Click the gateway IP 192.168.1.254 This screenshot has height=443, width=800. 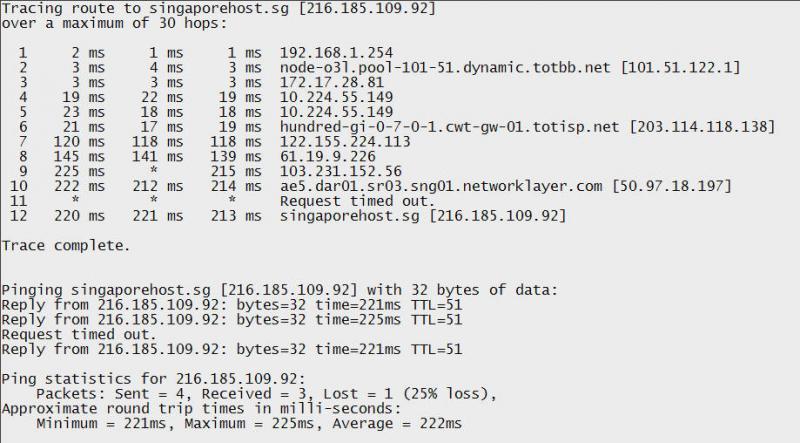tap(336, 53)
